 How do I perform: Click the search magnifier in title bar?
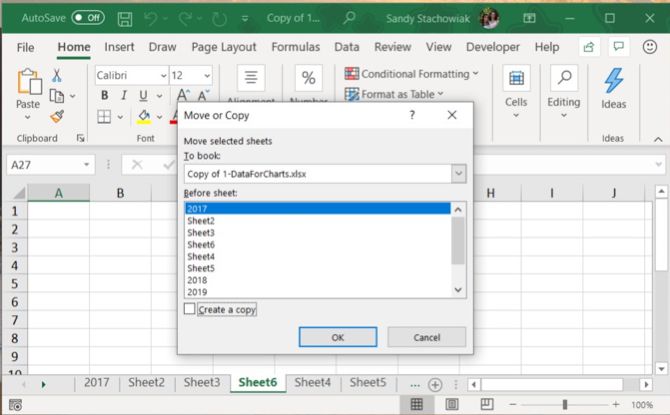click(x=350, y=18)
